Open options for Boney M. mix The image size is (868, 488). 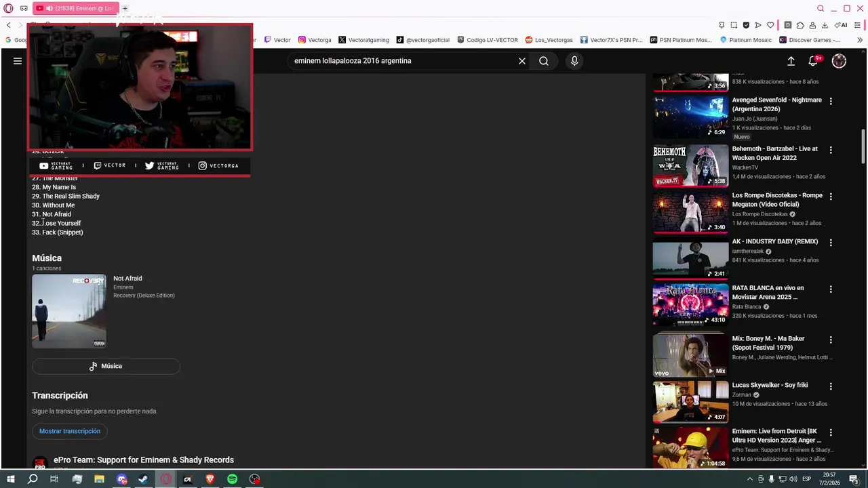pos(831,340)
